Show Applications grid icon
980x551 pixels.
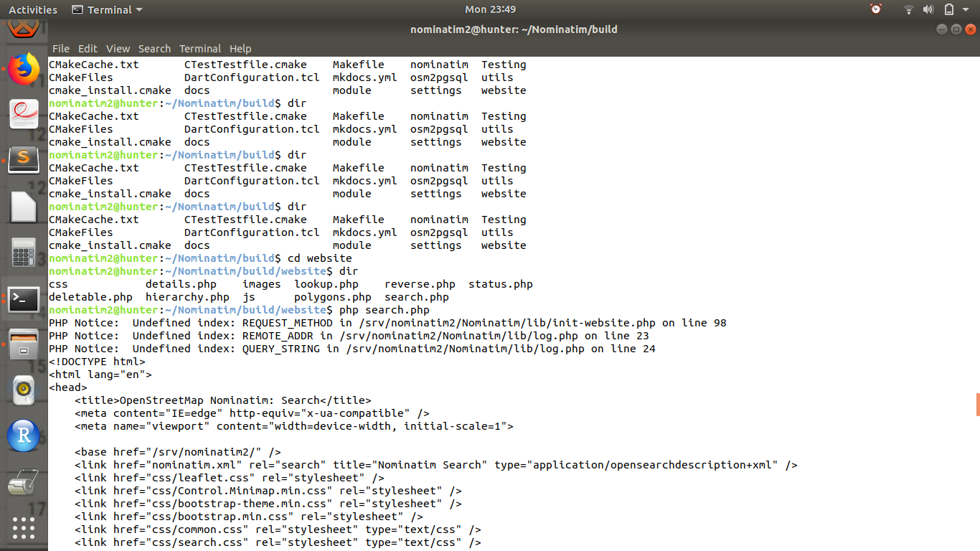(24, 528)
